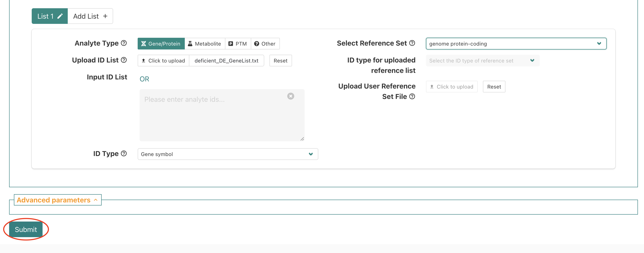The height and width of the screenshot is (253, 644).
Task: Select the Metabolite analyte type
Action: (205, 44)
